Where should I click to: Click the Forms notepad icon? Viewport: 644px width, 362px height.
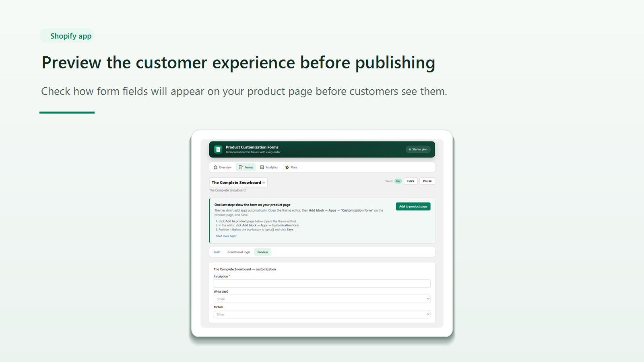click(241, 167)
